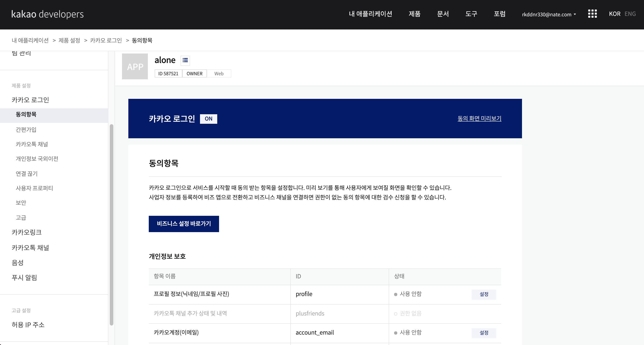Click the gray APP thumbnail image
The height and width of the screenshot is (345, 644).
[x=135, y=66]
